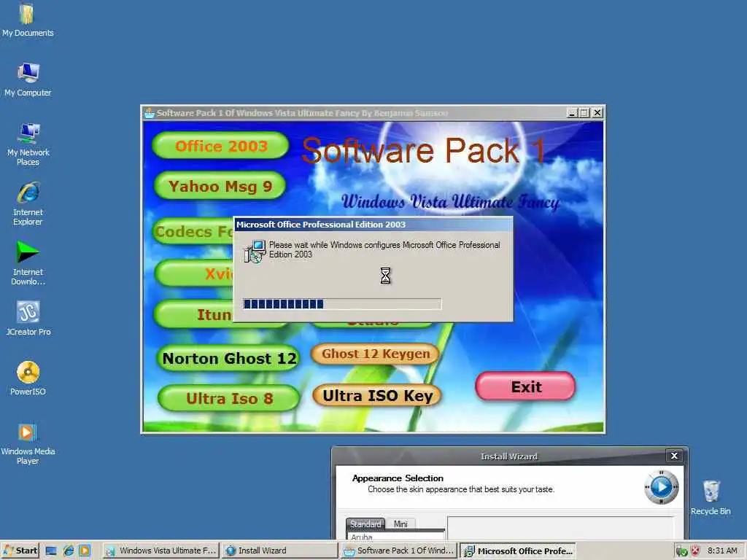Close the Software Pack 1 window
Screen dimensions: 747x560
597,113
